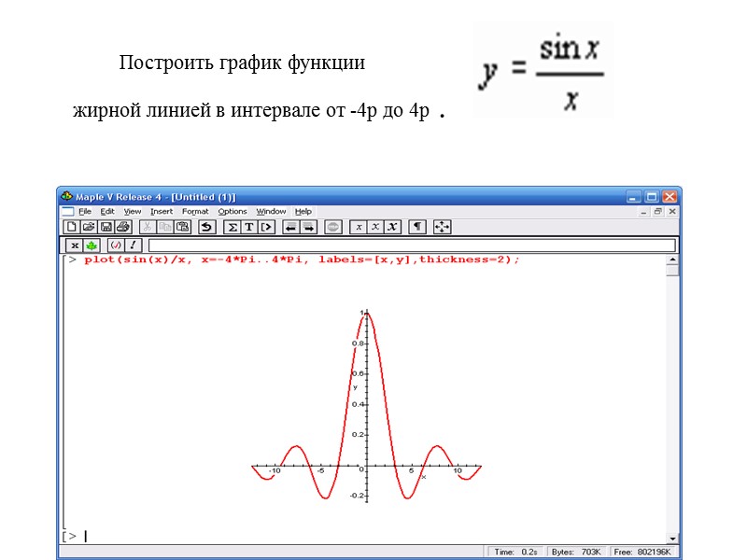Click the checkmark auto-correct syntax button
747x560 pixels.
coord(116,245)
